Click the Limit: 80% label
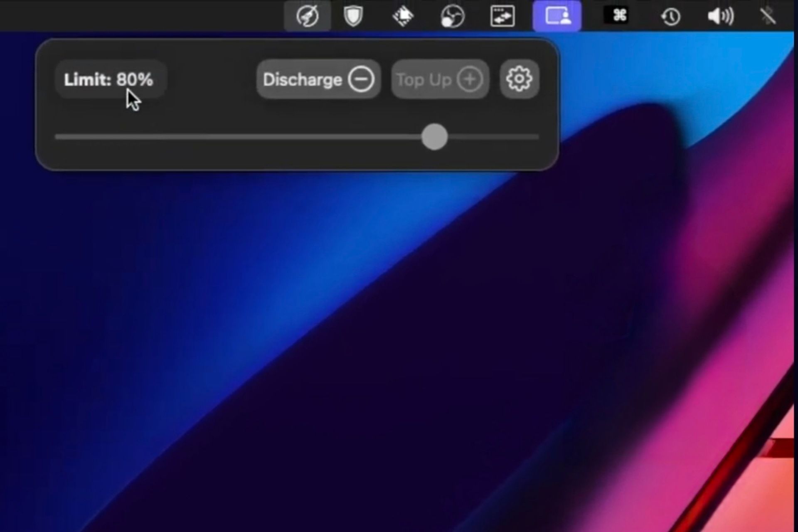798x532 pixels. point(108,79)
